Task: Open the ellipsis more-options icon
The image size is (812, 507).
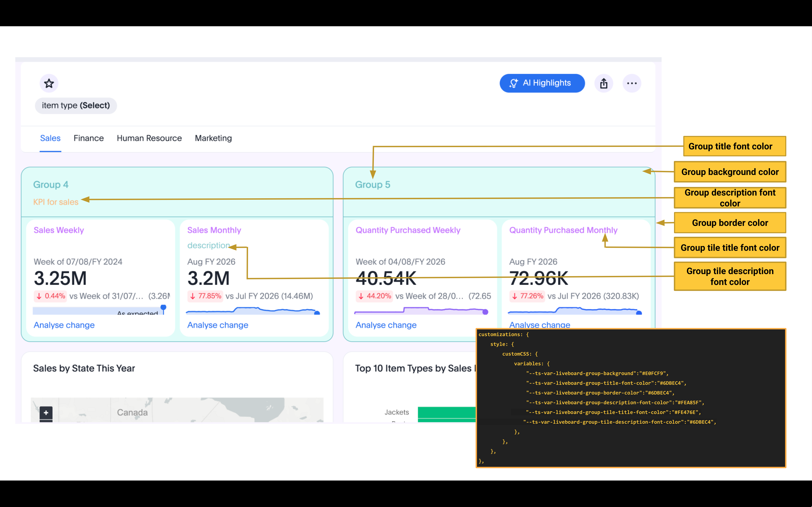Action: (632, 83)
